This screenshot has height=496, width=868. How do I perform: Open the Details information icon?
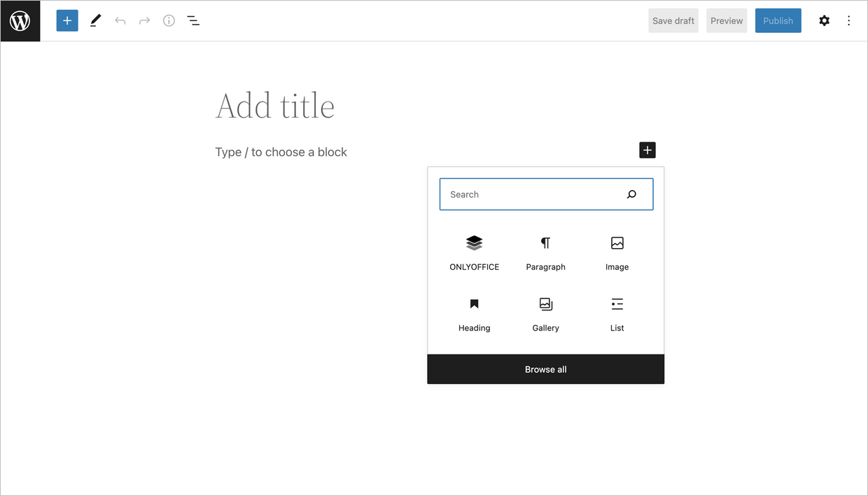[169, 20]
